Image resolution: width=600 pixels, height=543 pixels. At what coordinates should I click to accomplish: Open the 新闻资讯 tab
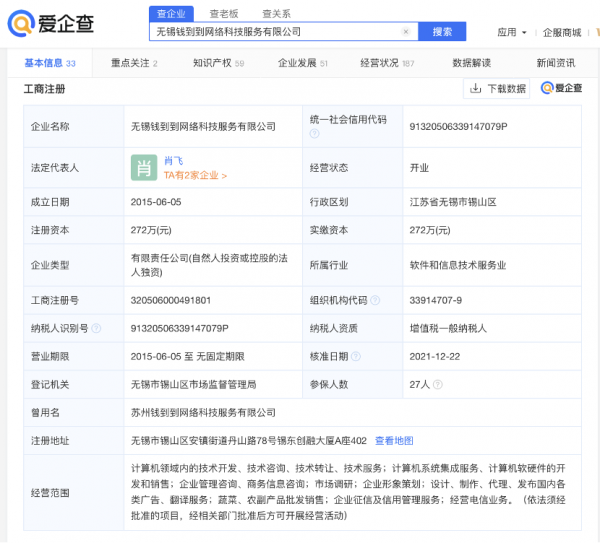(555, 63)
